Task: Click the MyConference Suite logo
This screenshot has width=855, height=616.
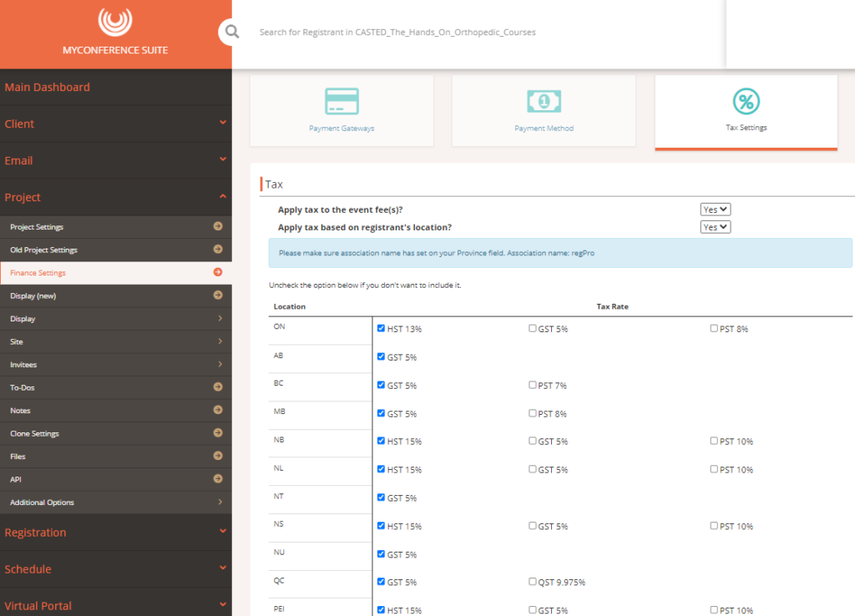Action: tap(115, 22)
